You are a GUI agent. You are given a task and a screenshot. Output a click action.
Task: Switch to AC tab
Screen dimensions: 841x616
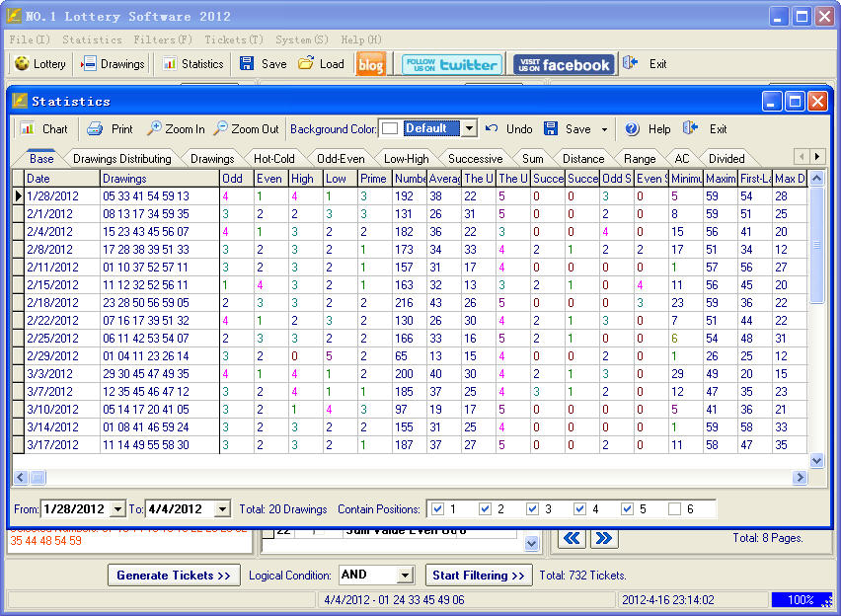(x=682, y=159)
